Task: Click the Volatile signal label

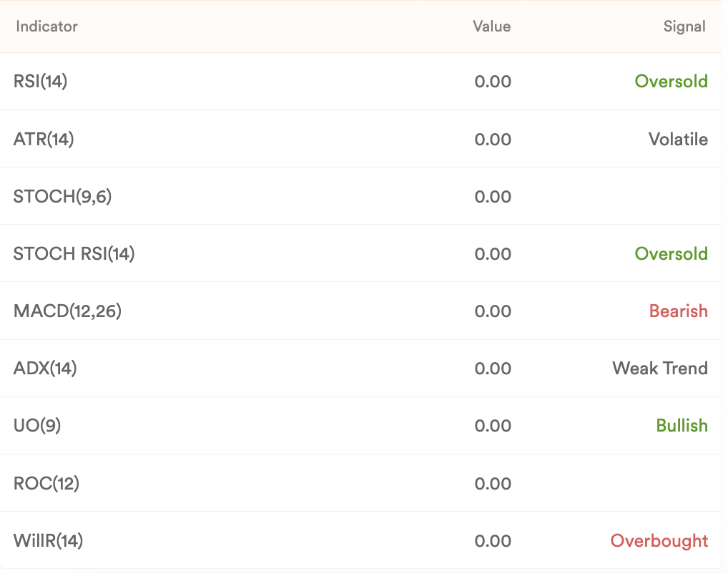Action: 678,139
